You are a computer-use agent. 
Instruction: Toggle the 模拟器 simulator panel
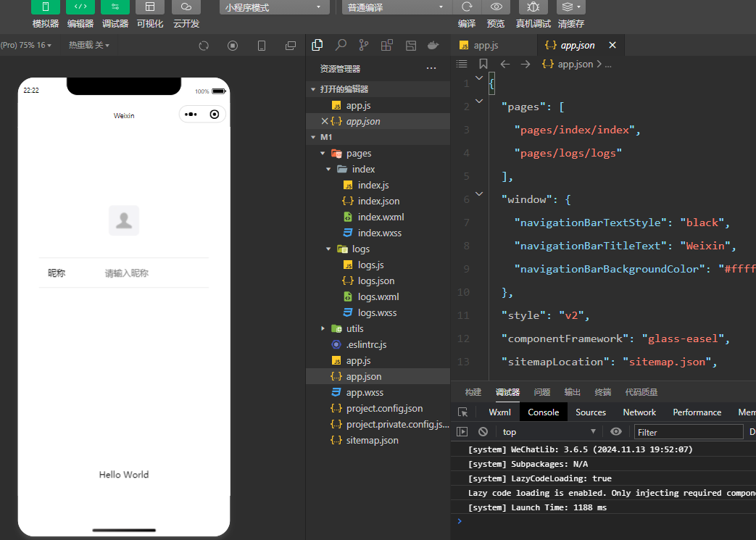coord(46,7)
